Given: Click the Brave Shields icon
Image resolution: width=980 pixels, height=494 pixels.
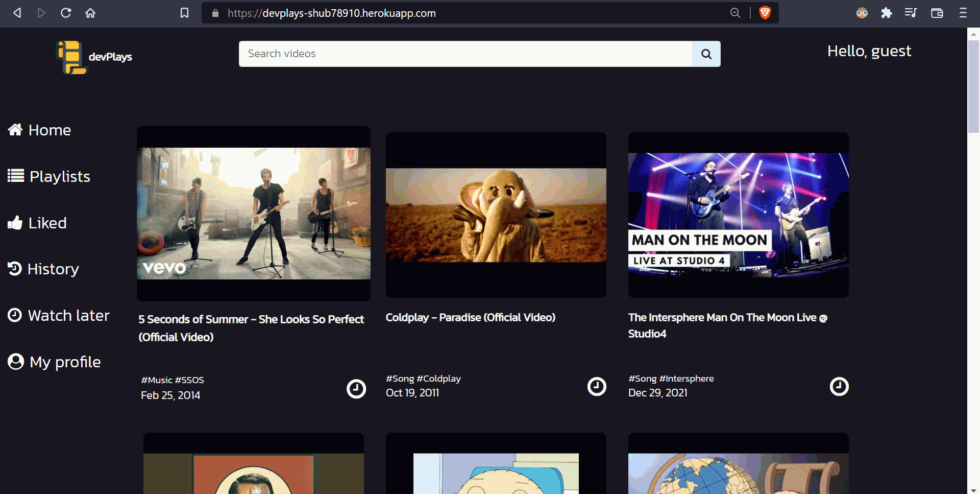Looking at the screenshot, I should [x=765, y=13].
